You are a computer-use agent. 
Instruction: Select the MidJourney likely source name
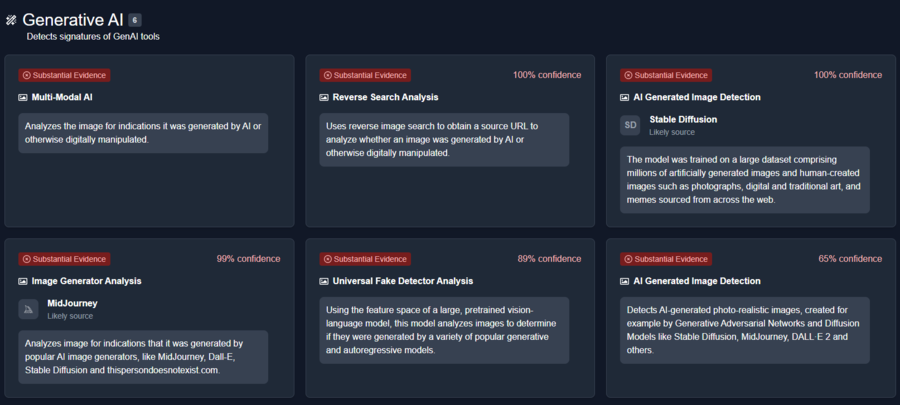[72, 303]
